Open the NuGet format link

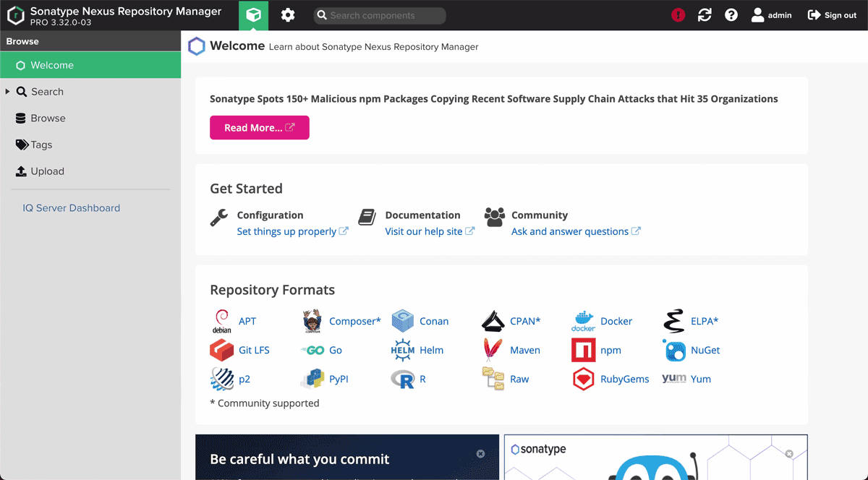click(x=705, y=350)
